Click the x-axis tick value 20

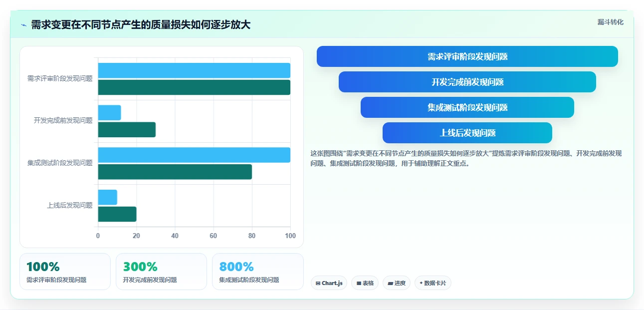(x=136, y=236)
